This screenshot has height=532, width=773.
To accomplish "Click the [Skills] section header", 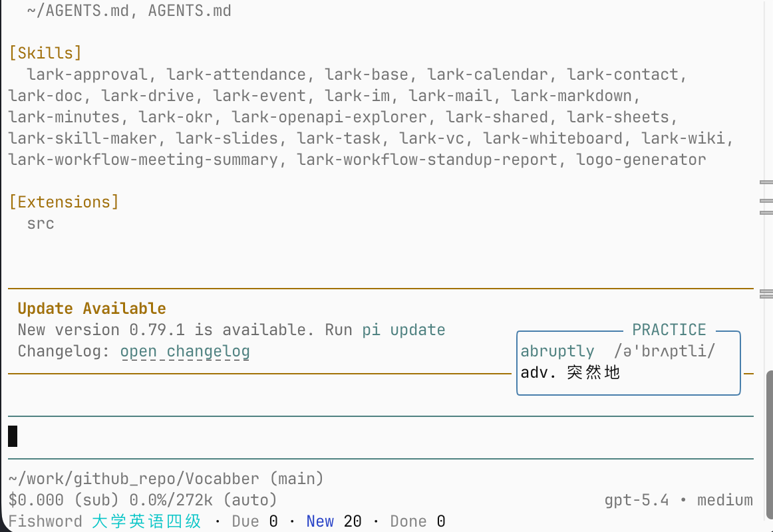I will pos(45,53).
